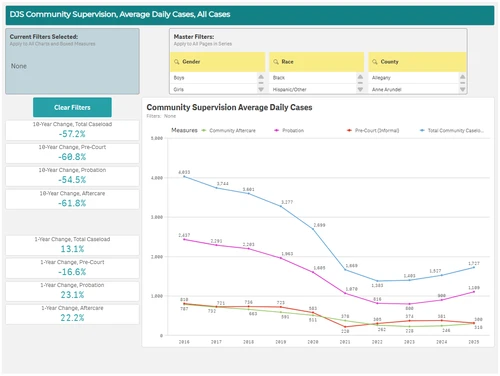This screenshot has width=500, height=376.
Task: Click the Measures legend heading
Action: (x=184, y=130)
